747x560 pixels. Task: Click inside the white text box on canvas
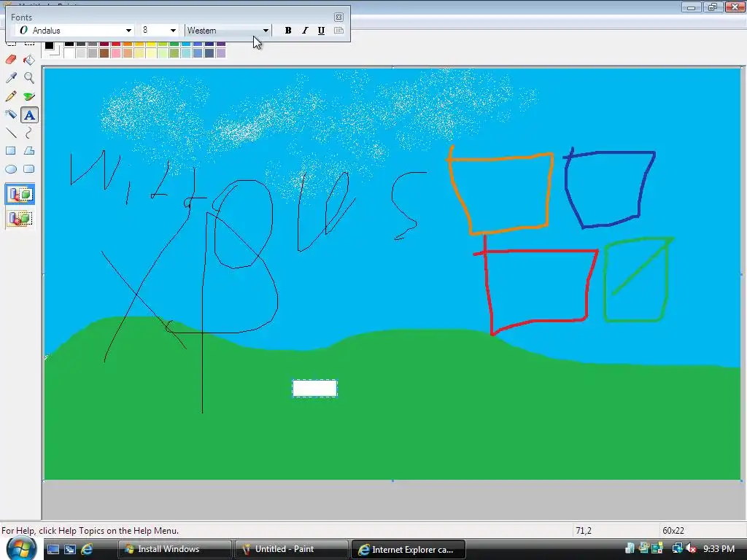coord(315,389)
